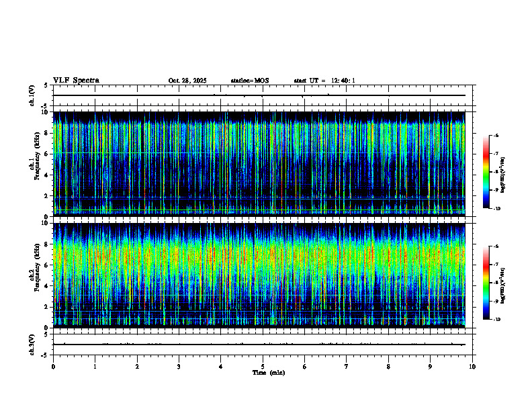Click time axis tick "0"
The image size is (532, 411).
[x=53, y=367]
